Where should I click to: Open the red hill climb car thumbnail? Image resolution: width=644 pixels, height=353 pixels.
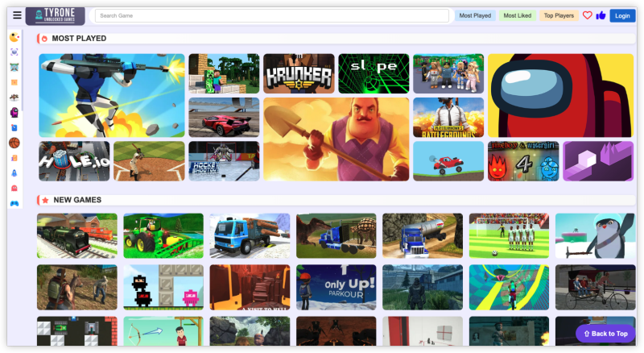click(448, 161)
